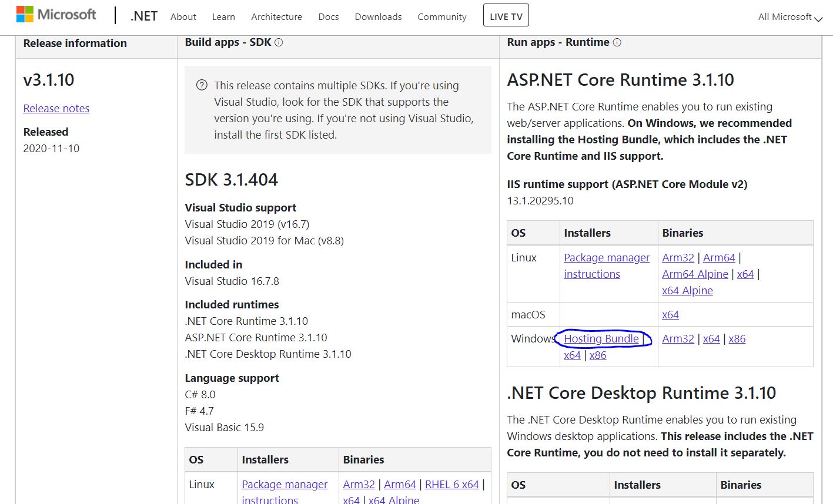Download ASP.NET Core Runtime Windows x86 binary
Screen dimensions: 833x504
click(x=737, y=339)
